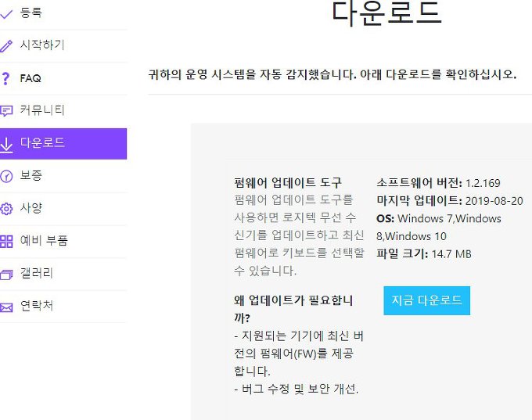The image size is (532, 420).
Task: Click the pencil icon beside 시작하기
Action: point(6,46)
